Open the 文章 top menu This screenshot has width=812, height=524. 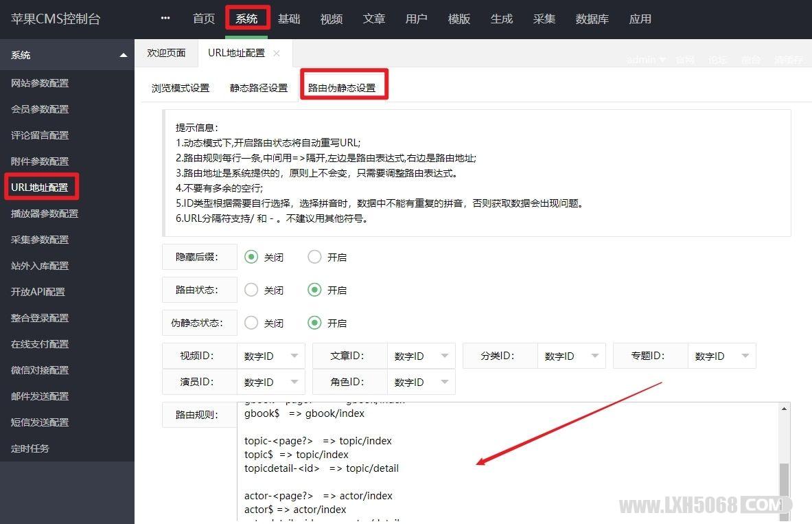point(374,19)
